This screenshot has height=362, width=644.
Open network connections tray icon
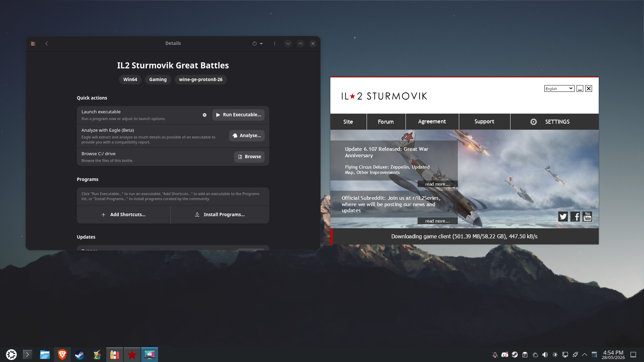(x=565, y=355)
